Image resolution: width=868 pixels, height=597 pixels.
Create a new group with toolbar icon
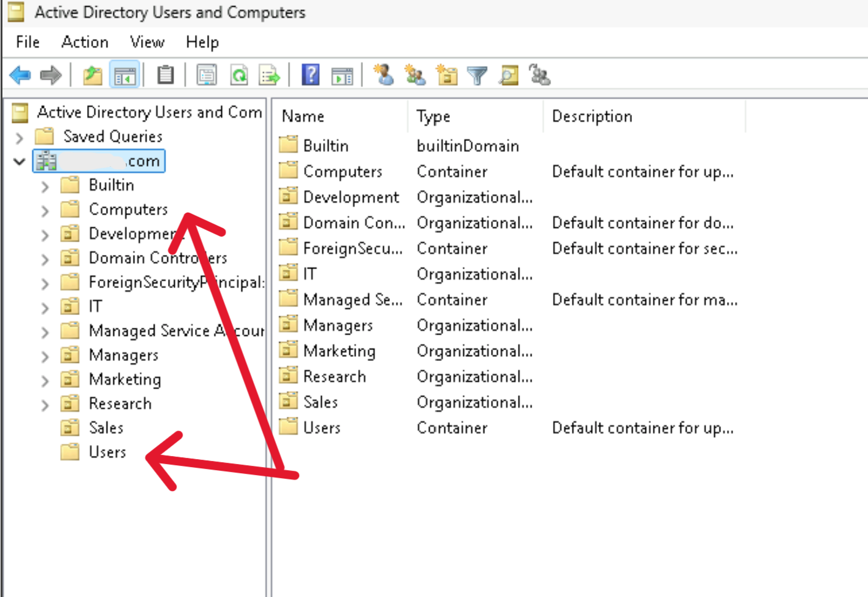(x=416, y=75)
